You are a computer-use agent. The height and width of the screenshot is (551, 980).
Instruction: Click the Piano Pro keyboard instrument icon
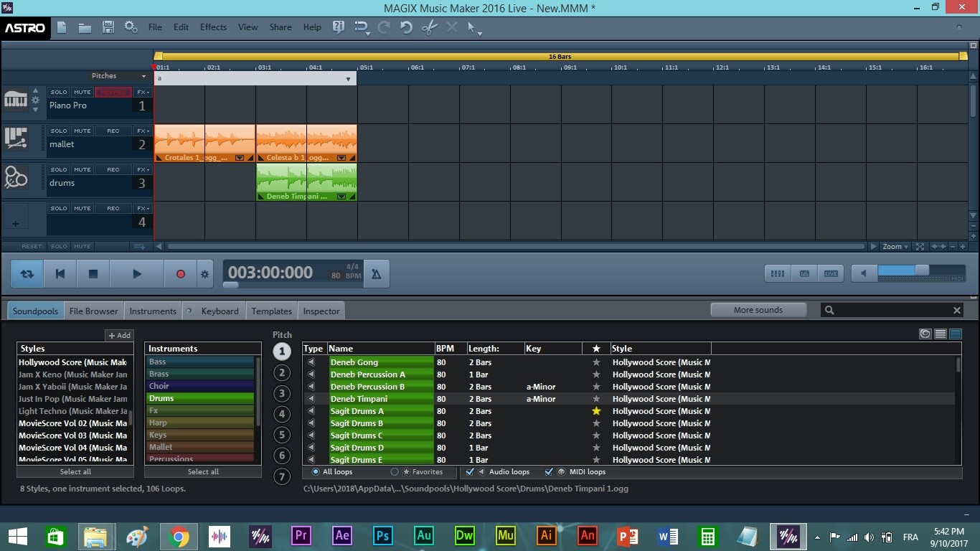coord(16,100)
